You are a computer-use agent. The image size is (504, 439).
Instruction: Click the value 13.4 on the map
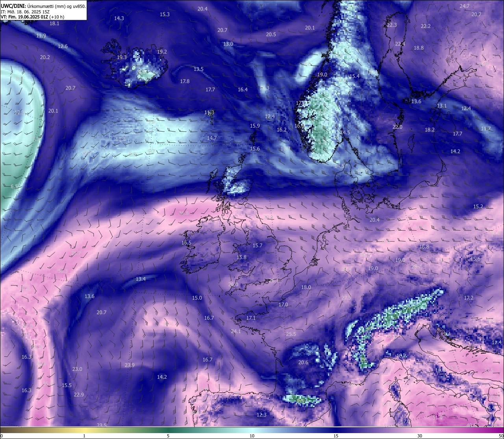click(141, 279)
